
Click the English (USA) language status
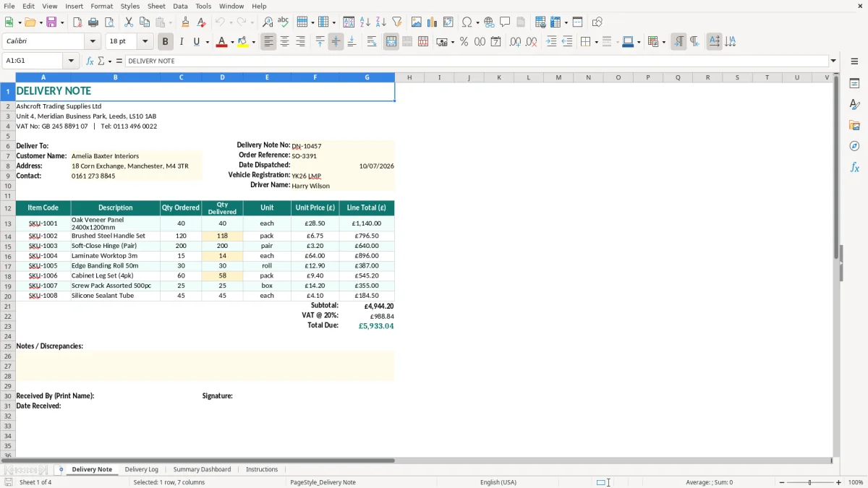point(498,482)
